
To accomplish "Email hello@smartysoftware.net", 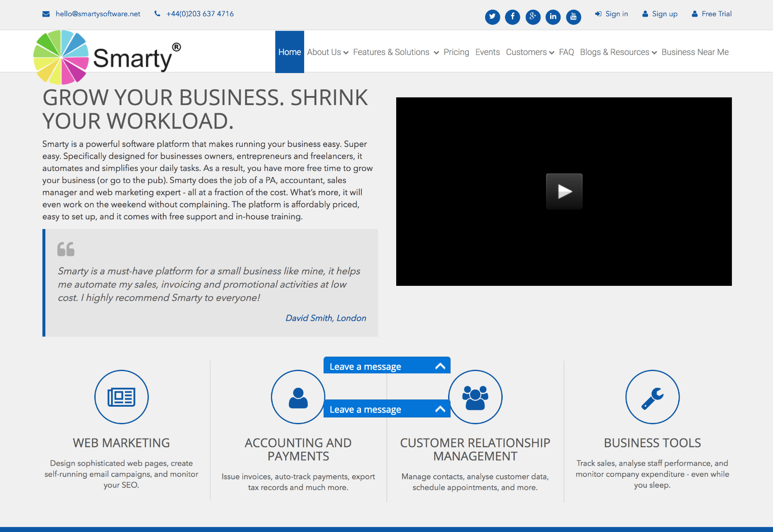I will tap(98, 14).
